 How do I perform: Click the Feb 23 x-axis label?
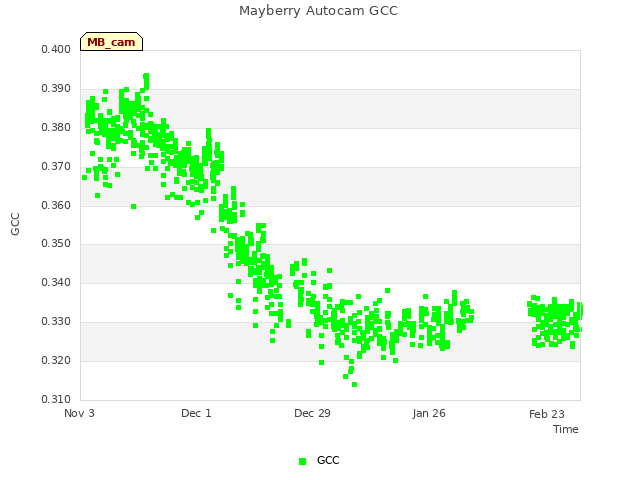point(547,414)
